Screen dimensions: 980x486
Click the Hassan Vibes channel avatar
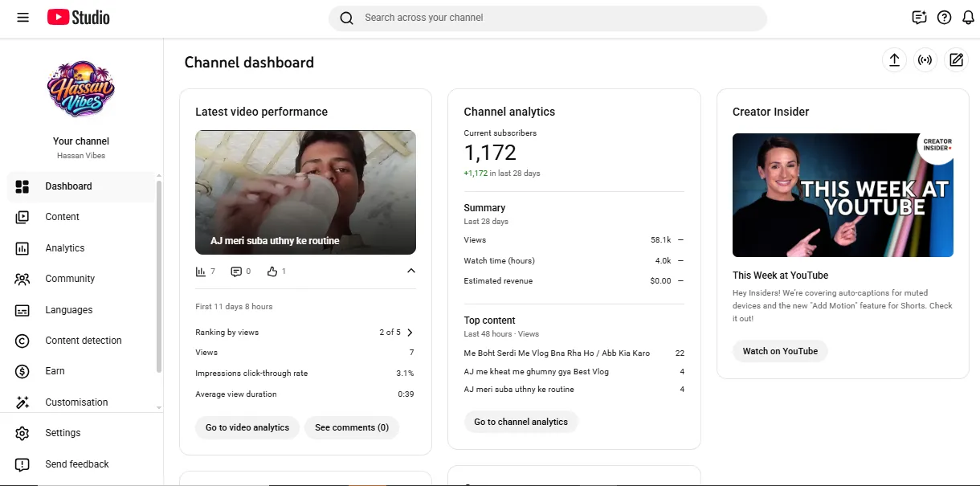click(x=81, y=89)
